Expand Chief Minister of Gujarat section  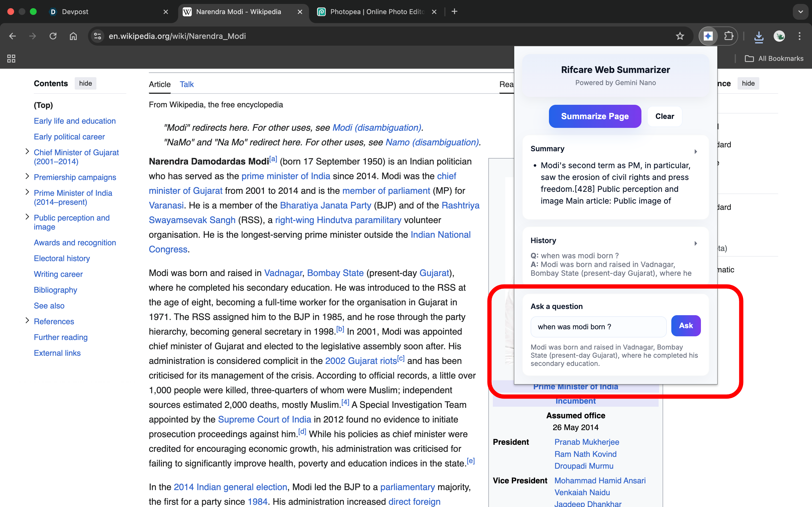click(27, 152)
